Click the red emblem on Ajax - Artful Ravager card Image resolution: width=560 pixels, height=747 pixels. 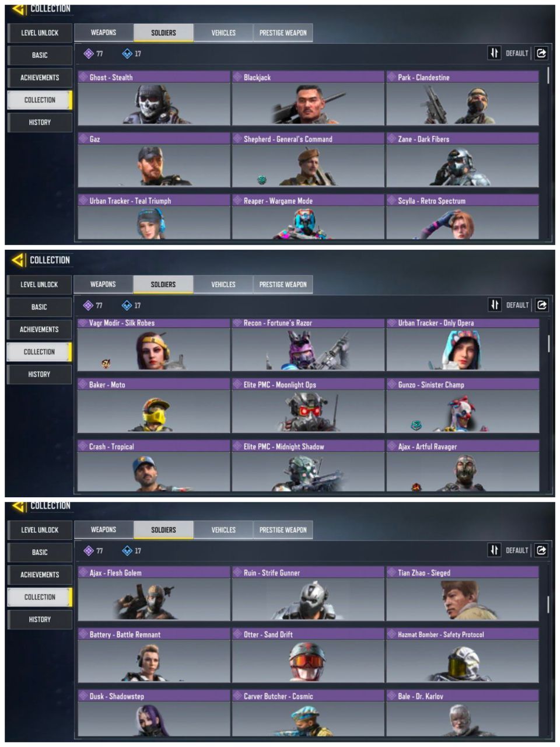point(416,487)
